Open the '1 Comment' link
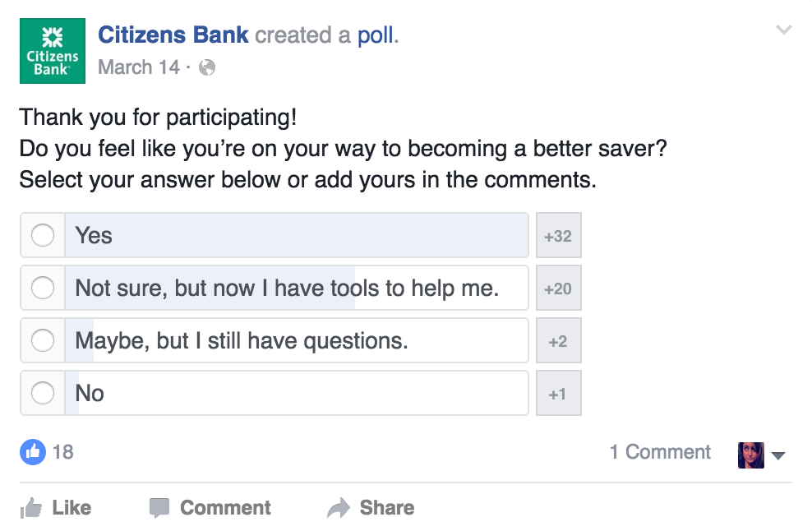The image size is (812, 531). (660, 452)
